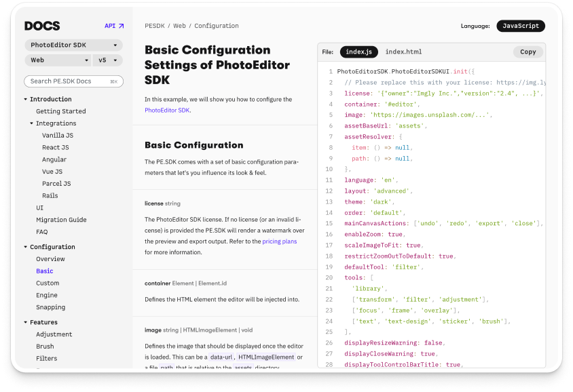Image resolution: width=573 pixels, height=392 pixels.
Task: Open the pricing plans link
Action: [281, 240]
